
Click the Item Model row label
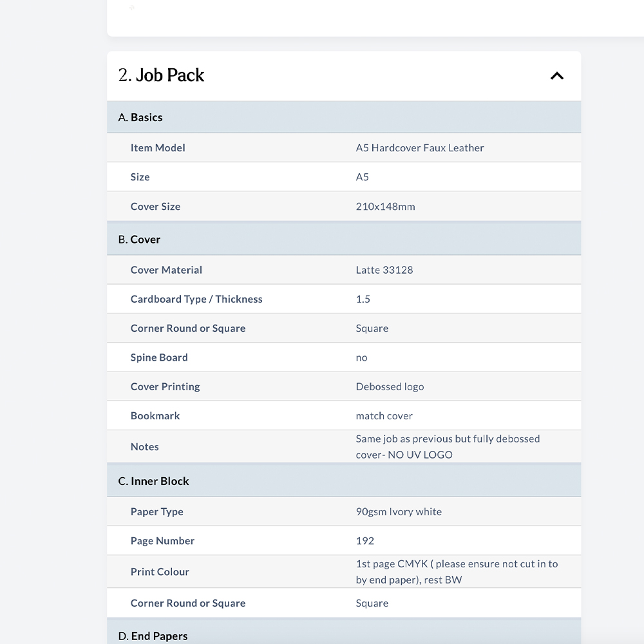click(158, 148)
